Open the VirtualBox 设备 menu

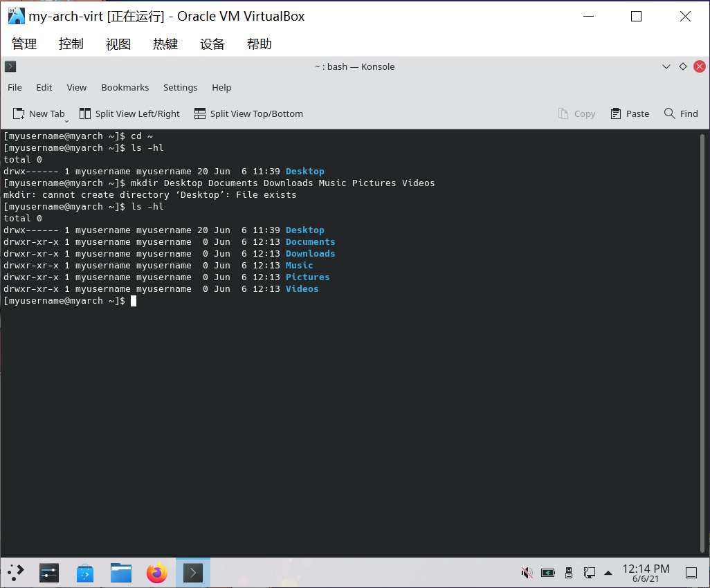coord(212,44)
